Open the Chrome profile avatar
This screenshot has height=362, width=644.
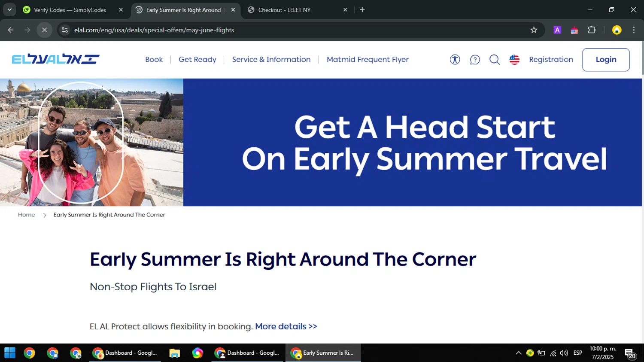[x=617, y=30]
